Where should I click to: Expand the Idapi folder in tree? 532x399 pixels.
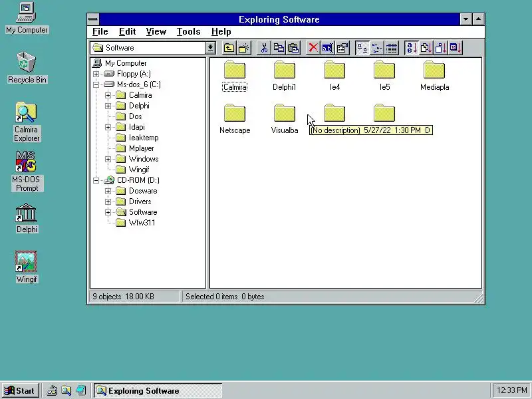(x=108, y=127)
